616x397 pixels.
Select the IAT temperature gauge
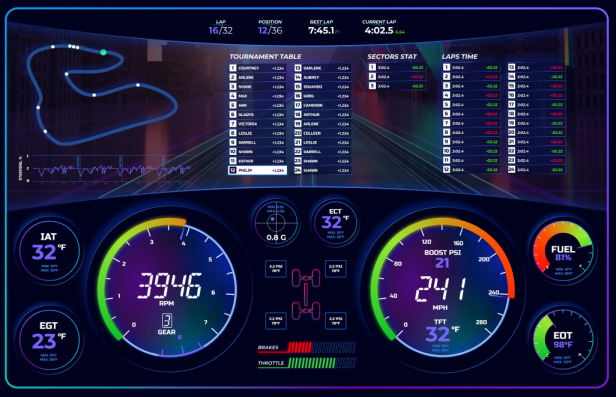[x=49, y=251]
